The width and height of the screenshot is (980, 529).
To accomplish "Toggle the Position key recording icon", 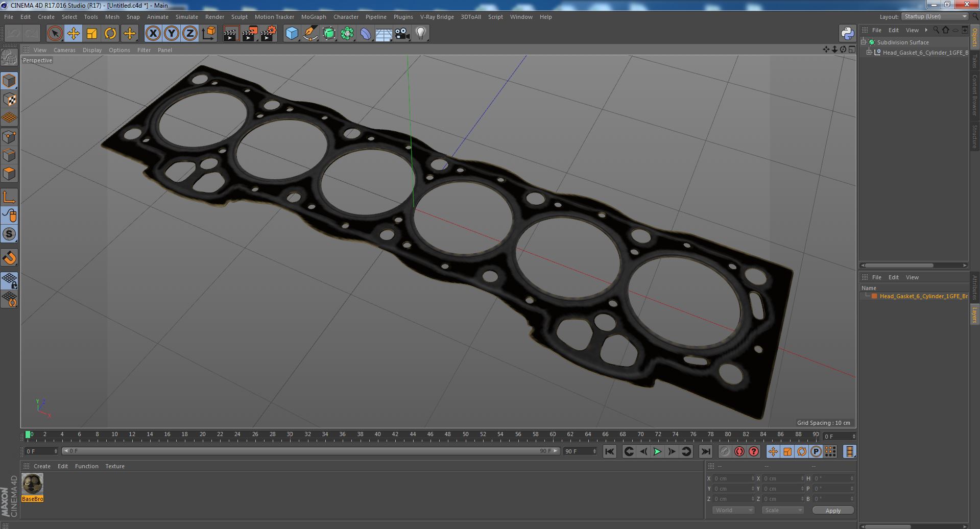I will coord(773,451).
